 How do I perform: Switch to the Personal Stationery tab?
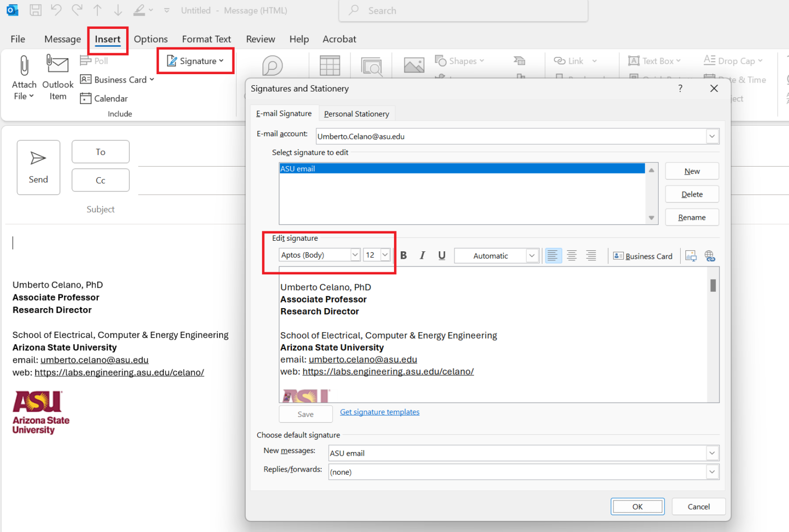point(356,114)
